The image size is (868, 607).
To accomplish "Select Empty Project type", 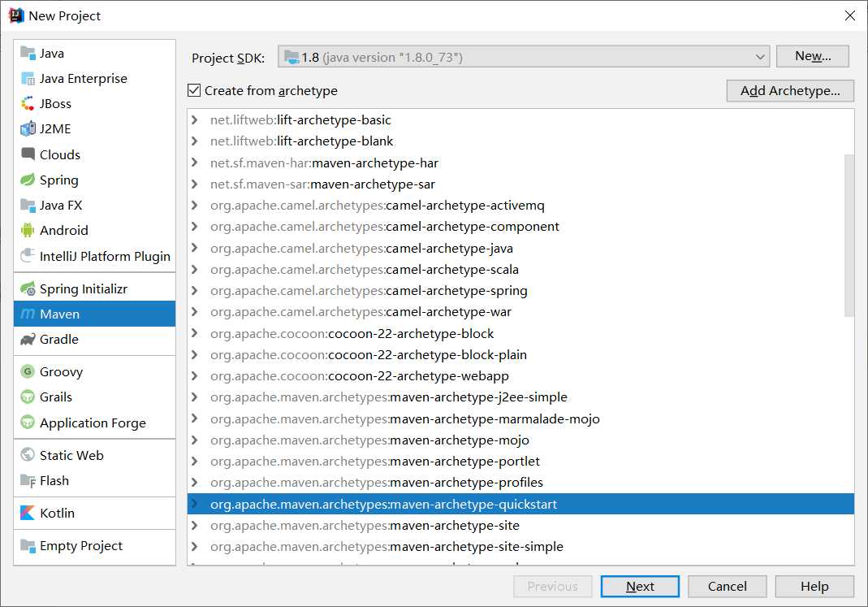I will coord(94,545).
